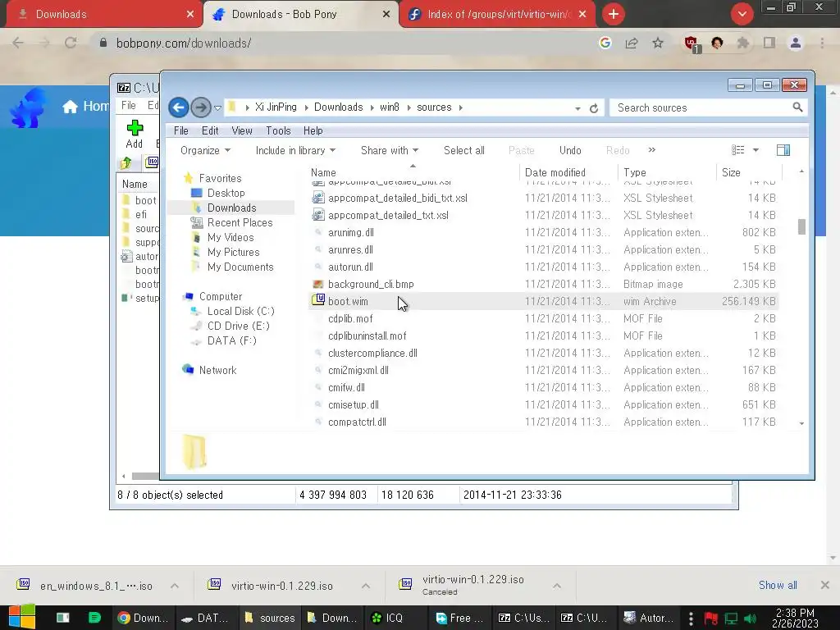Show more toolbar commands chevron
The width and height of the screenshot is (840, 630).
[x=652, y=150]
